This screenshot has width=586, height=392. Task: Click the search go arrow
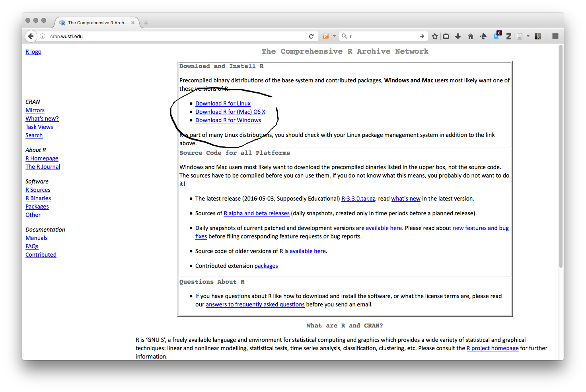[x=422, y=36]
